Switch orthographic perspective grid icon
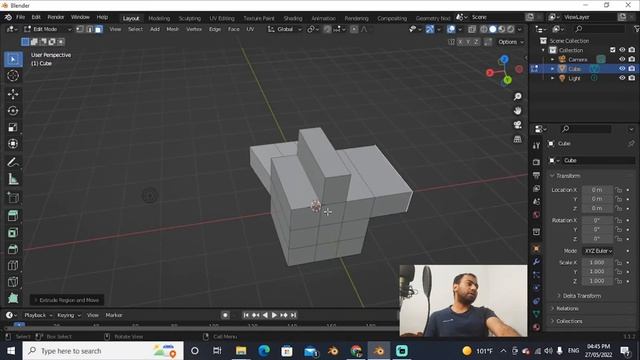640x360 pixels. 518,139
